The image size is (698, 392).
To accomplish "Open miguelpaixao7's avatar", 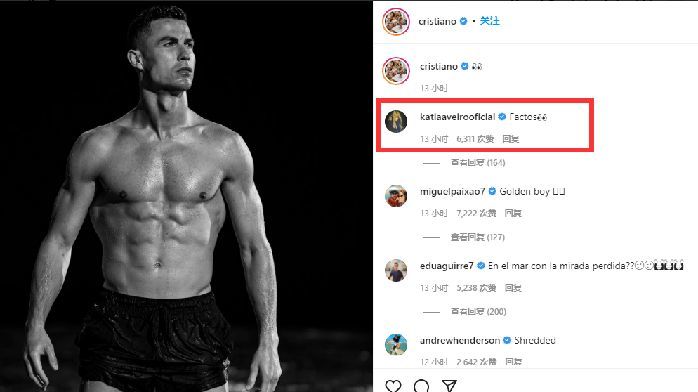I will (x=396, y=196).
